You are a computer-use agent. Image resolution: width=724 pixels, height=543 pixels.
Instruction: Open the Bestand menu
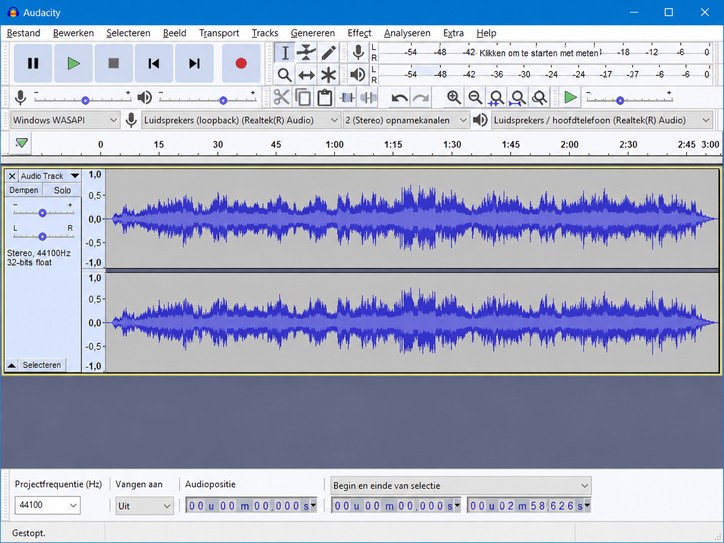point(24,33)
